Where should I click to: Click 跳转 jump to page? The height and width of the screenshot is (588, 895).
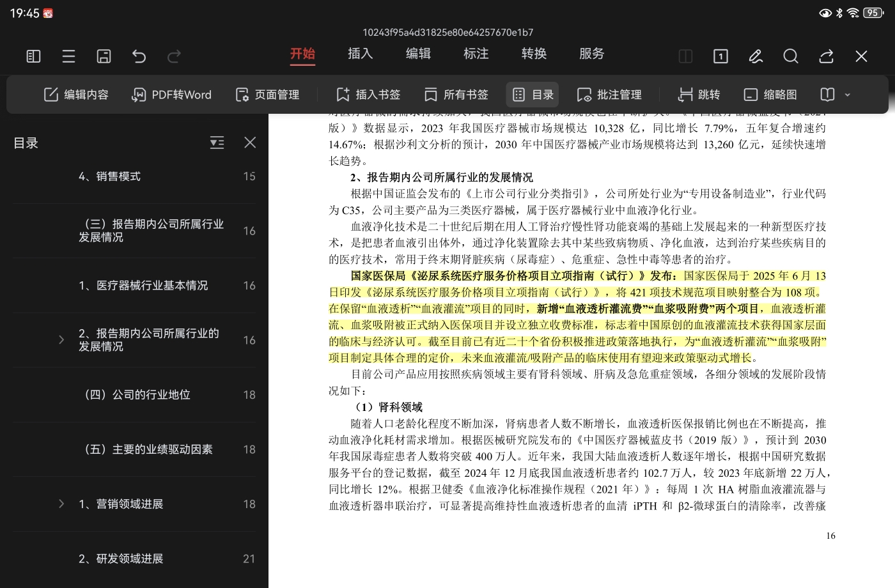(x=699, y=95)
